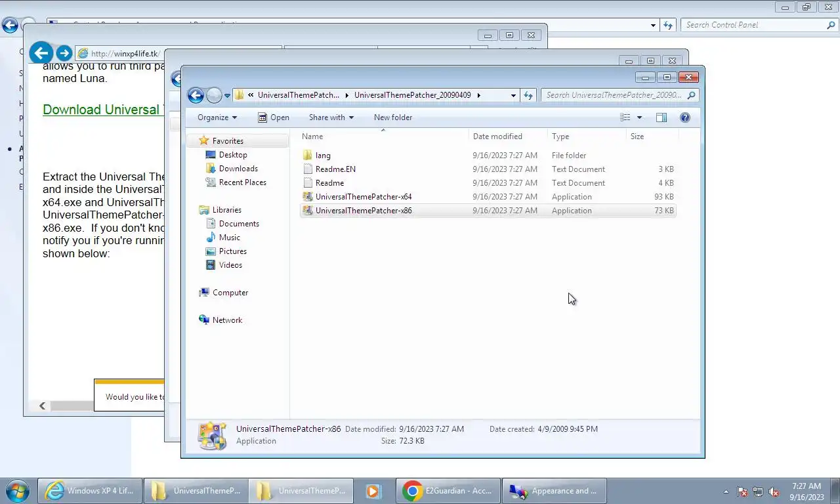Switch to Appearance and Personalization taskbar button
Image resolution: width=840 pixels, height=504 pixels.
pyautogui.click(x=554, y=491)
